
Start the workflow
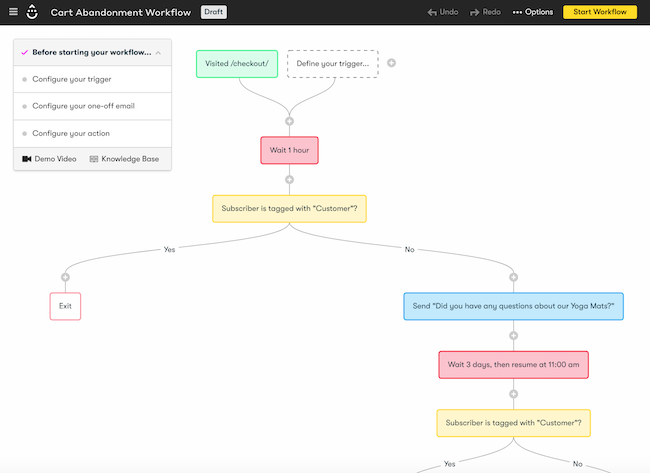[x=600, y=12]
